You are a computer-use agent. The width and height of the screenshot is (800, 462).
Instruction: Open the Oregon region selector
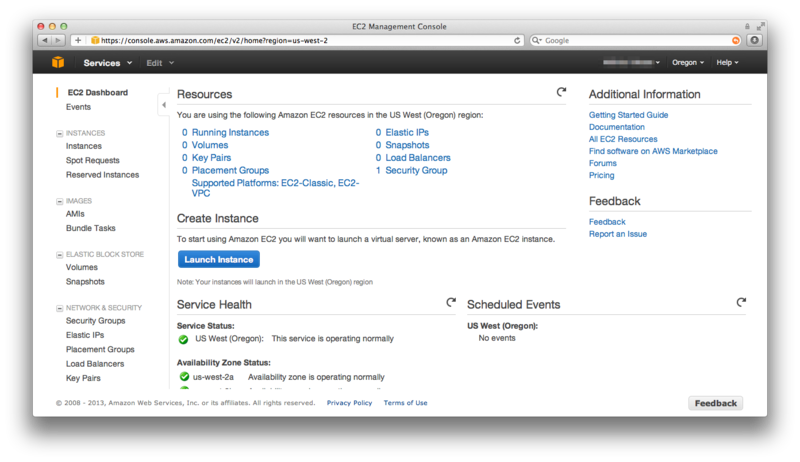click(x=688, y=62)
